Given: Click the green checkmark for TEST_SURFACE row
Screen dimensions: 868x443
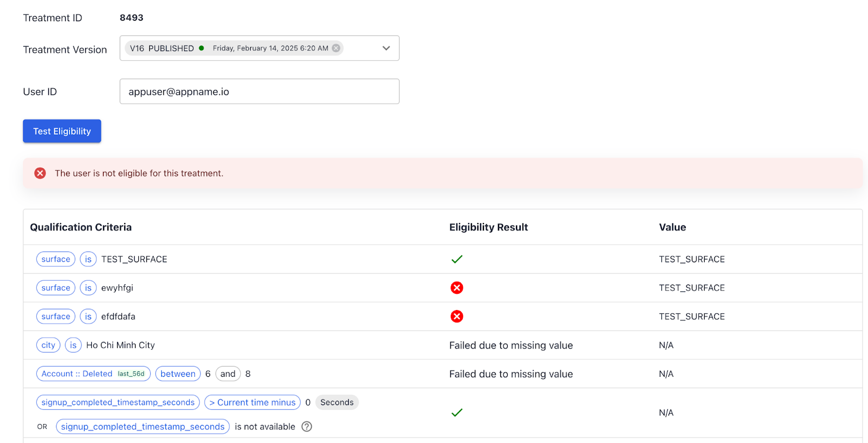Looking at the screenshot, I should [x=457, y=260].
